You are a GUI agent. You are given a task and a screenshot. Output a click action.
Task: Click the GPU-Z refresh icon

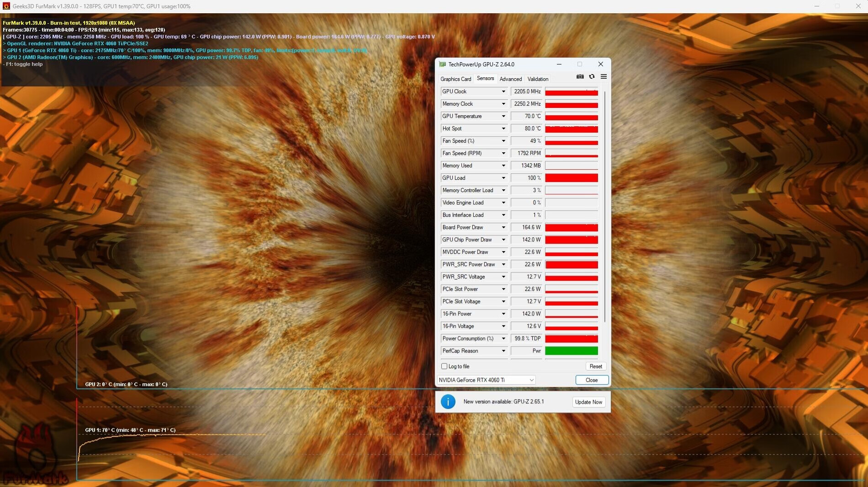click(x=592, y=77)
